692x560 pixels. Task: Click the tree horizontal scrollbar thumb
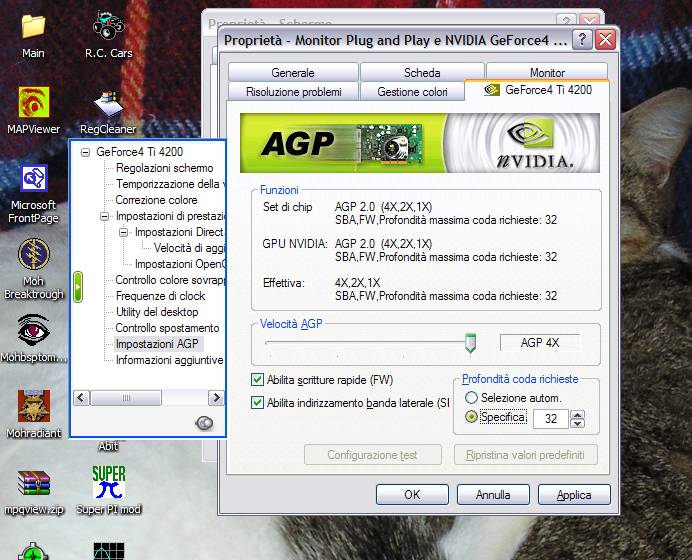(x=126, y=398)
